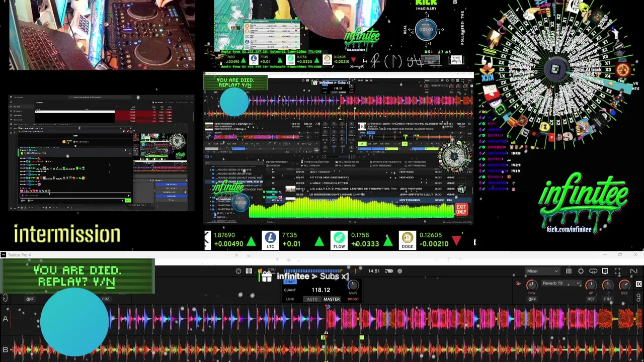Screen dimensions: 644x362
Task: Open Traktor settings gear icon
Action: tap(581, 271)
